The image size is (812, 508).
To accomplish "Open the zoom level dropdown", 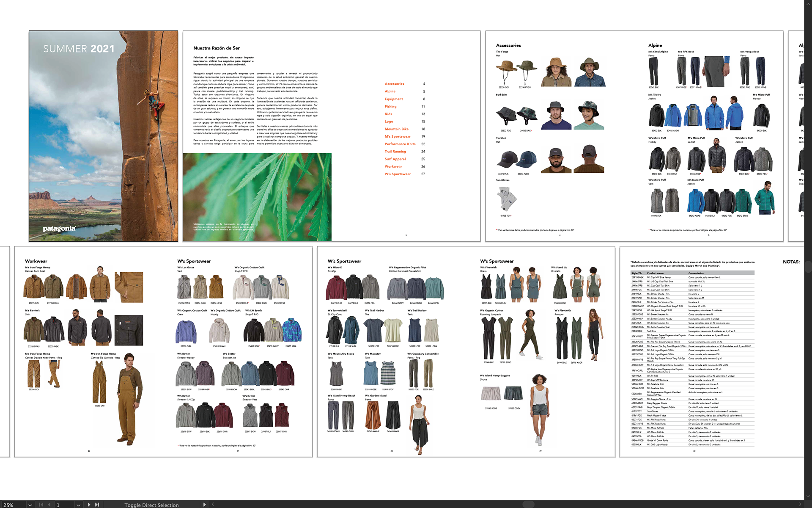I will tap(30, 505).
